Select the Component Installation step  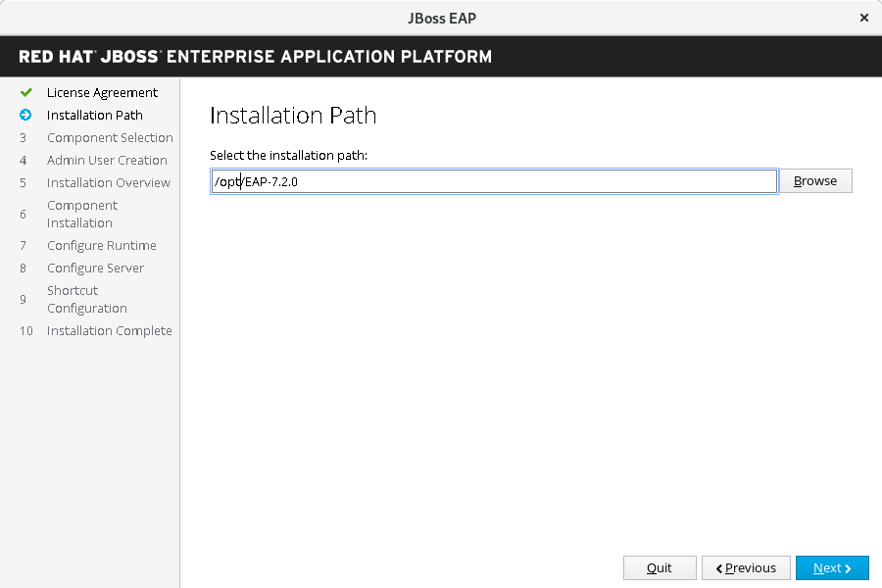[x=82, y=215]
